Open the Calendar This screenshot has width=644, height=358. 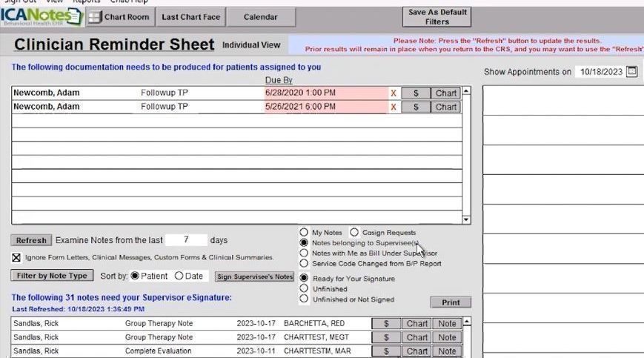click(261, 17)
